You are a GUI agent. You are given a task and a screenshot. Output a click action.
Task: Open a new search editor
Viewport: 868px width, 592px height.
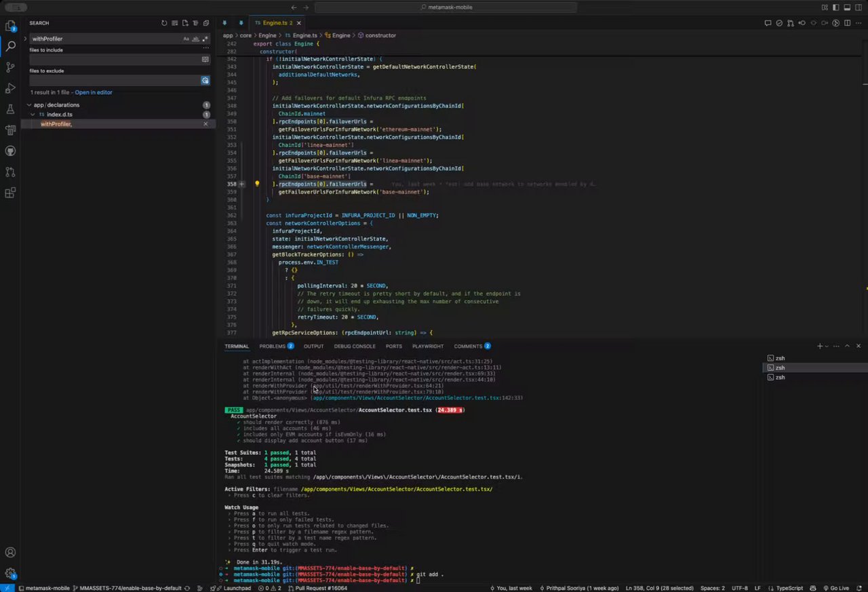184,23
